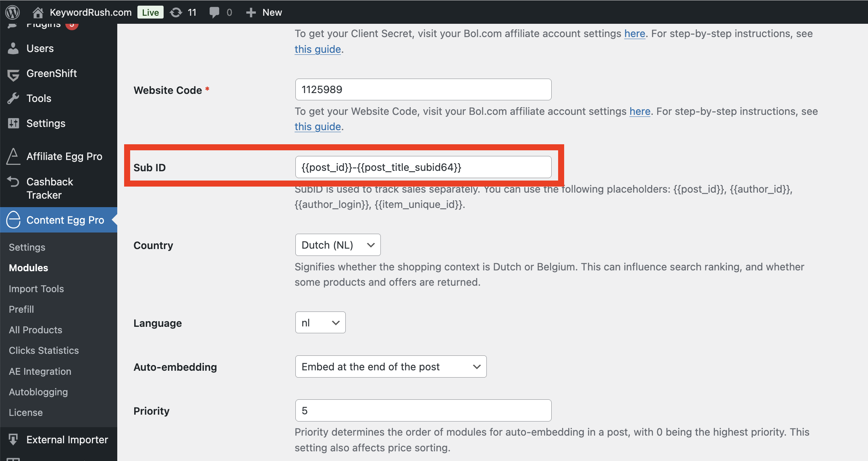868x461 pixels.
Task: Open External Importer from its sidebar icon
Action: (x=13, y=439)
